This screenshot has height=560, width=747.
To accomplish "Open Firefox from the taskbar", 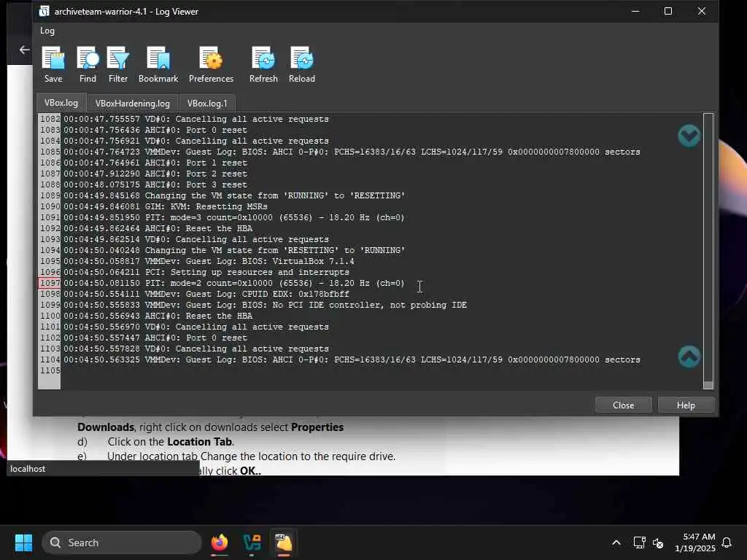I will click(x=220, y=542).
